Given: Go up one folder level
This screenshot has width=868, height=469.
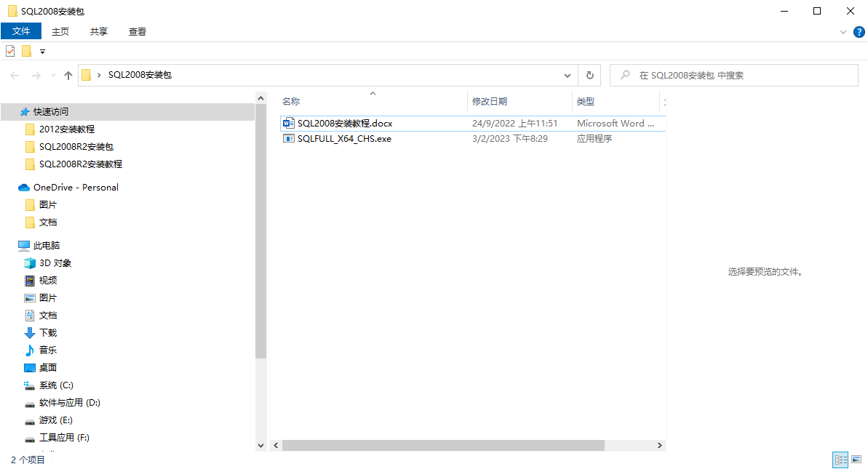Looking at the screenshot, I should tap(68, 75).
